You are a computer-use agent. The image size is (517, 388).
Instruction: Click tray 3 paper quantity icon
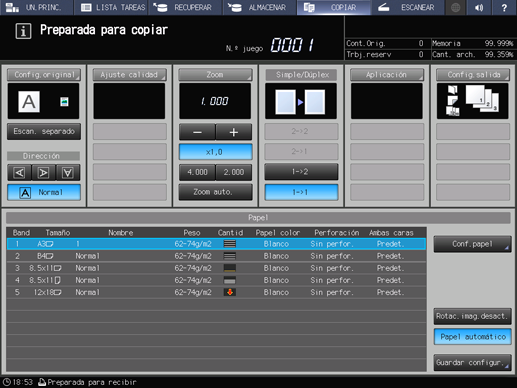coord(230,268)
